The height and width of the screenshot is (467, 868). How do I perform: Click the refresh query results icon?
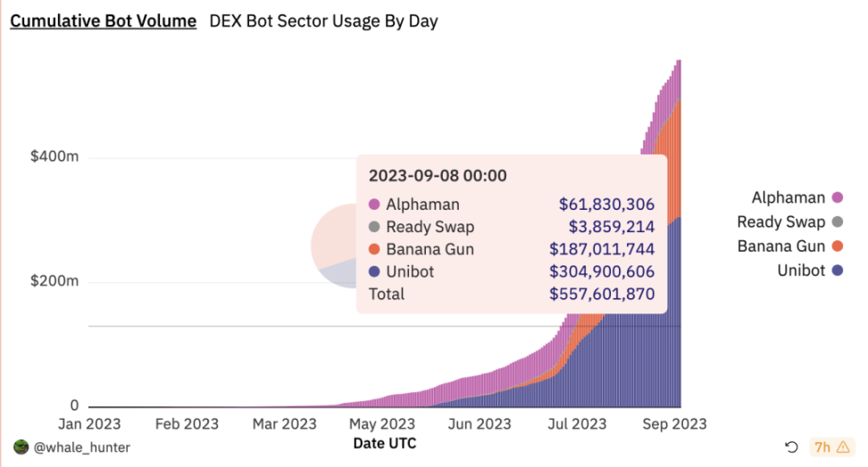click(x=791, y=447)
